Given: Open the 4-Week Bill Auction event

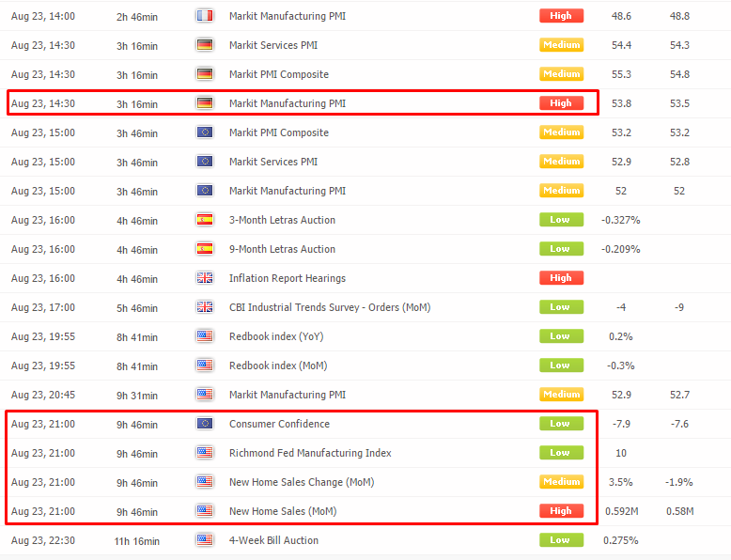Looking at the screenshot, I should tap(273, 540).
